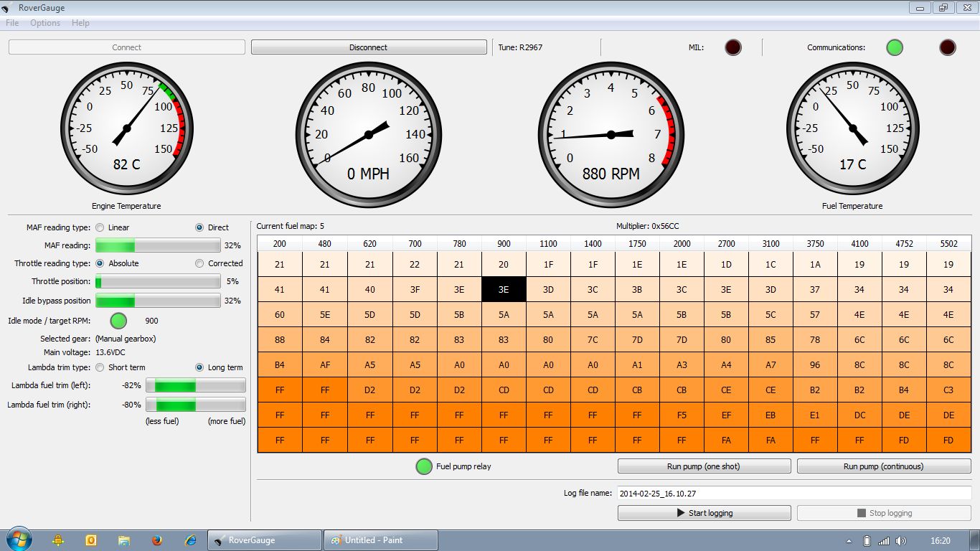Click the 900 RPM column header
Viewport: 980px width, 551px height.
[x=504, y=243]
